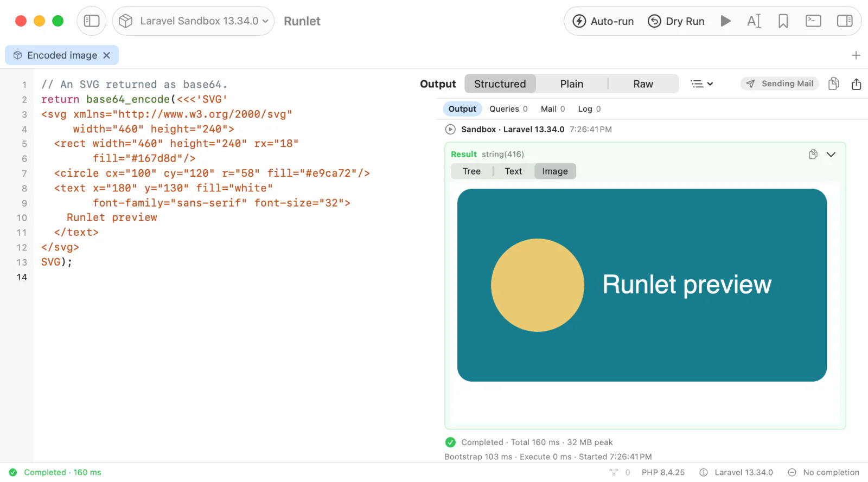Select the Mail tab
The image size is (868, 482).
553,109
